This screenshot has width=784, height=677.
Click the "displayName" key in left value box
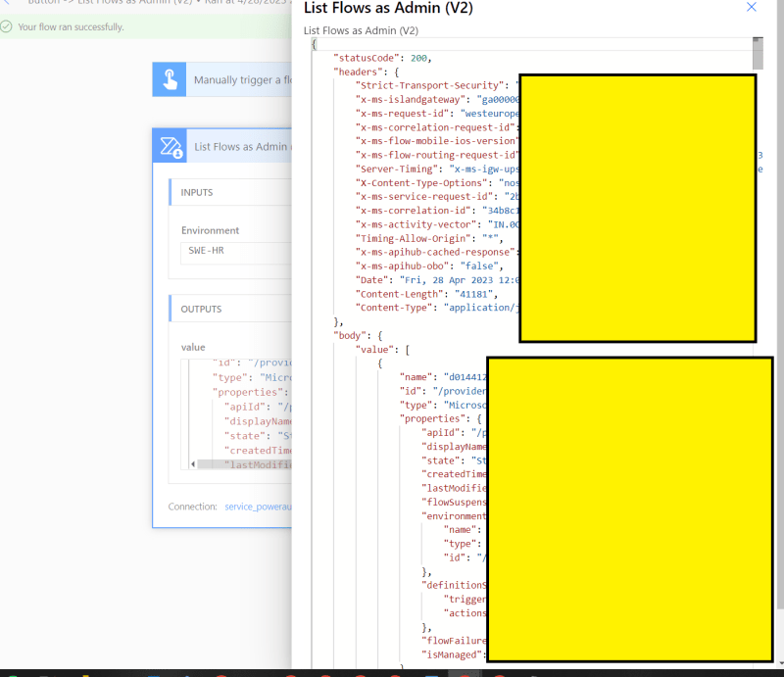[x=258, y=421]
